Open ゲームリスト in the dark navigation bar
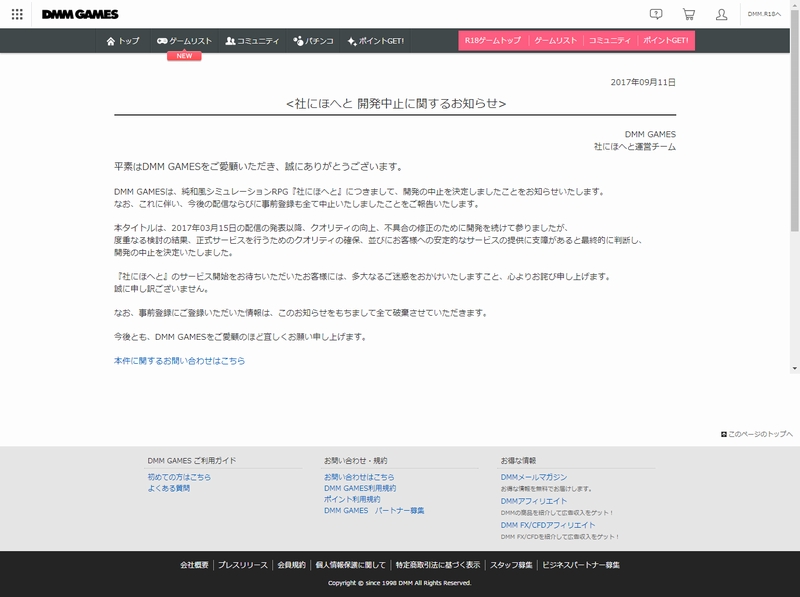 (x=184, y=41)
